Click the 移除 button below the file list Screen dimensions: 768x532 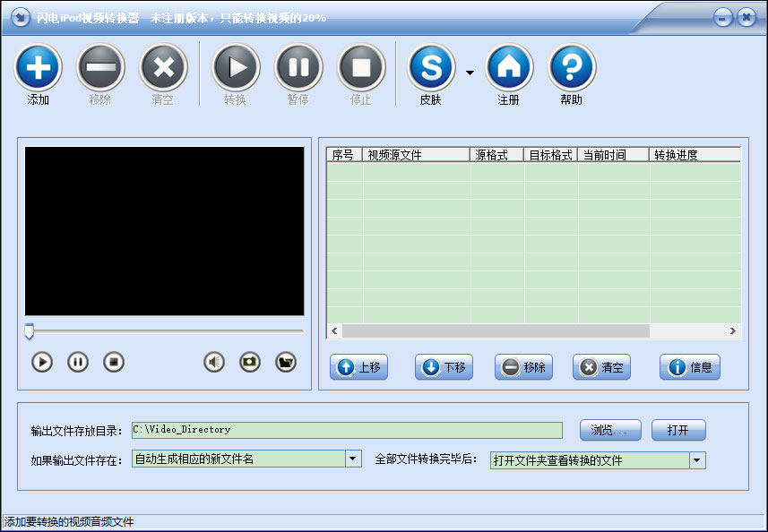click(523, 367)
